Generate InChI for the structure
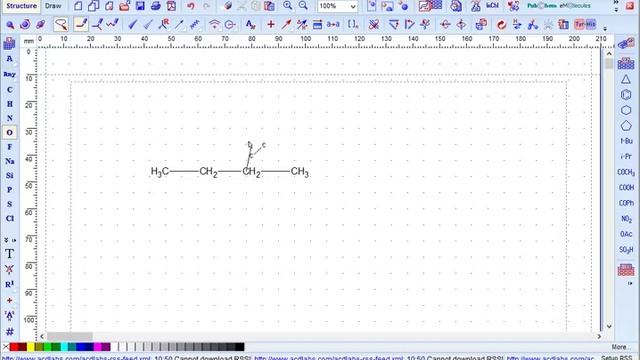This screenshot has height=360, width=640. coord(493,6)
